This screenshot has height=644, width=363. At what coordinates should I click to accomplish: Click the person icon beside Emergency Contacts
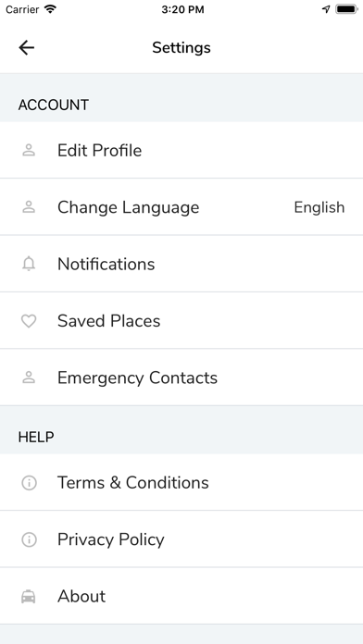point(29,378)
